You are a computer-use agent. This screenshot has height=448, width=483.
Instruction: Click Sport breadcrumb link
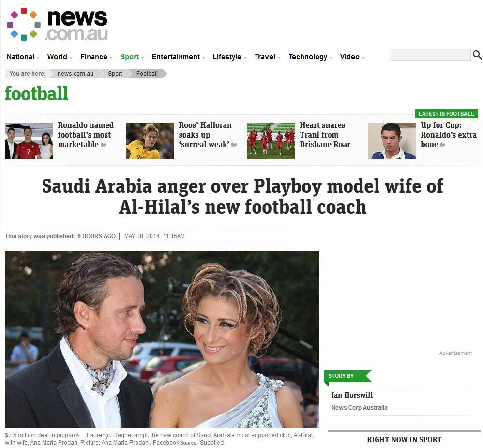pyautogui.click(x=115, y=74)
